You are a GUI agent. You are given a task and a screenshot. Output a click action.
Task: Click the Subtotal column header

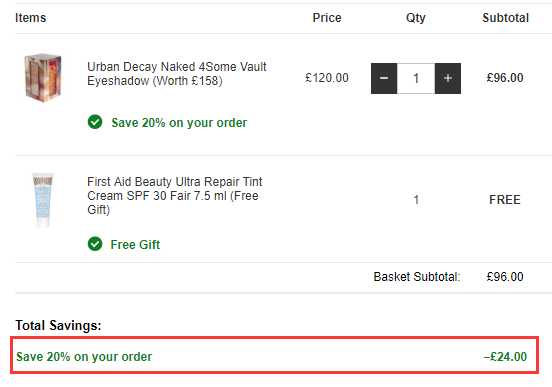click(506, 18)
